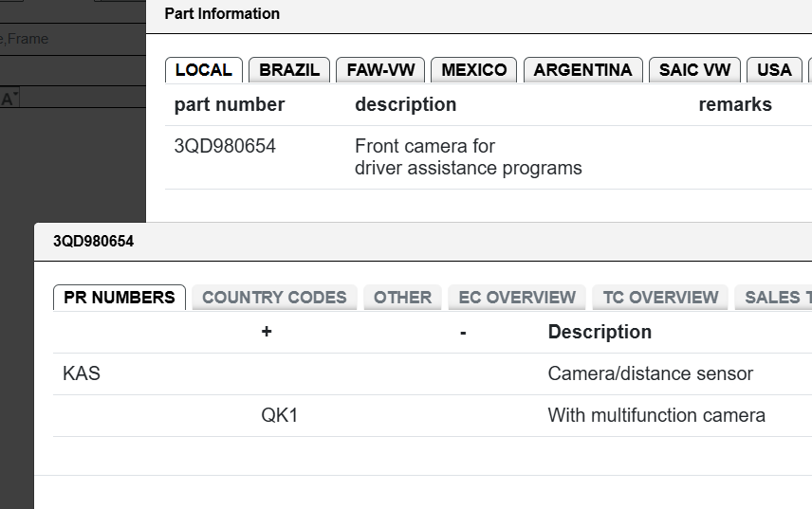Viewport: 812px width, 509px height.
Task: Click the 'Description' header in PR numbers table
Action: click(600, 332)
